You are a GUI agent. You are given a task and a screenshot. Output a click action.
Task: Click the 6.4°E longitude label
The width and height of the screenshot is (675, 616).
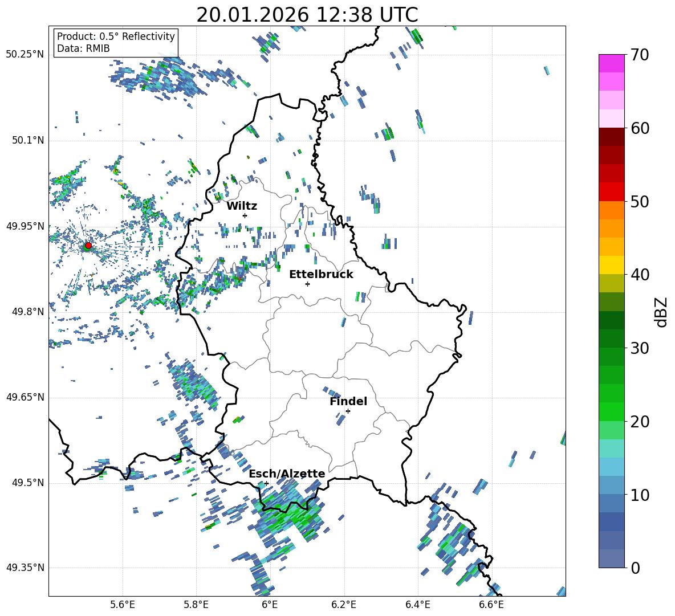417,605
